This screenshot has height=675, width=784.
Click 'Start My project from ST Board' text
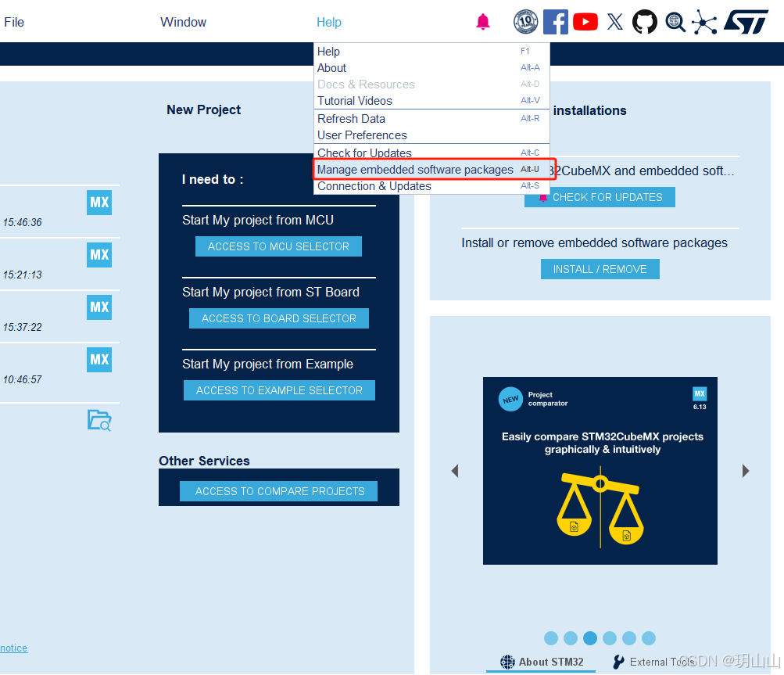(270, 293)
